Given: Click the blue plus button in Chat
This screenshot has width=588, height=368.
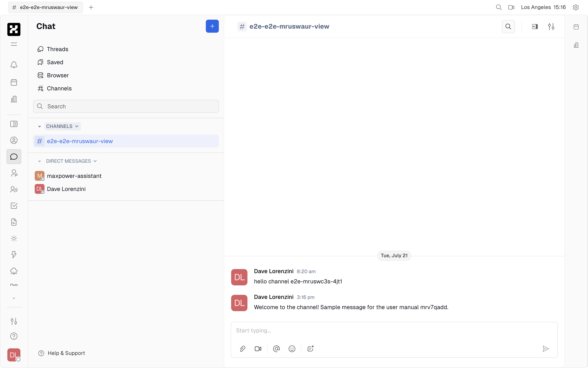Looking at the screenshot, I should (212, 26).
